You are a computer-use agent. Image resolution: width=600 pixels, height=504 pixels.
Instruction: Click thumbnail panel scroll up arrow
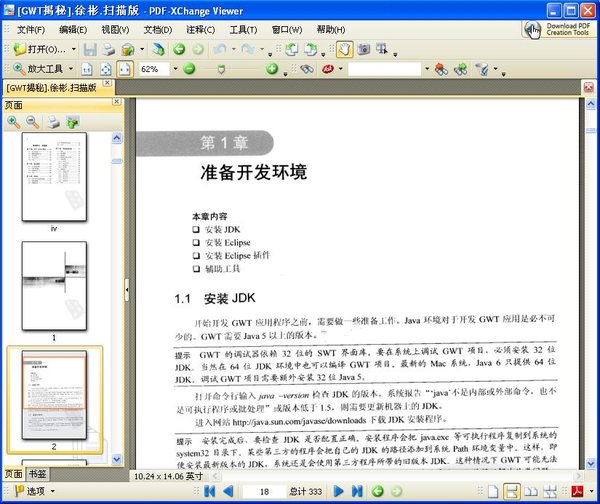tap(117, 138)
